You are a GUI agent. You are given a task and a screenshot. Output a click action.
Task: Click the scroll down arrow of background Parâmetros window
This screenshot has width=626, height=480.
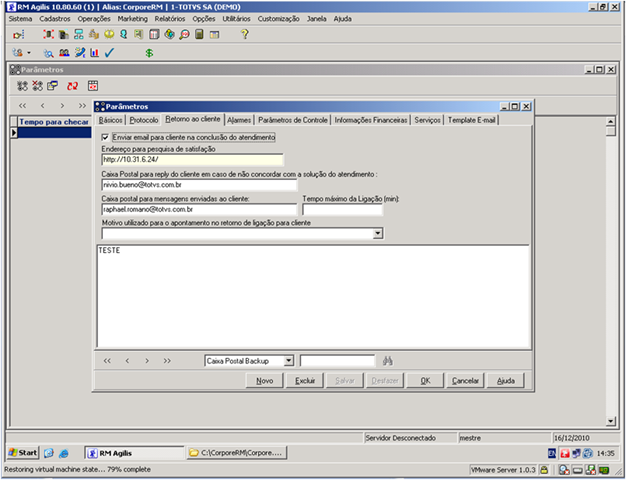click(611, 421)
